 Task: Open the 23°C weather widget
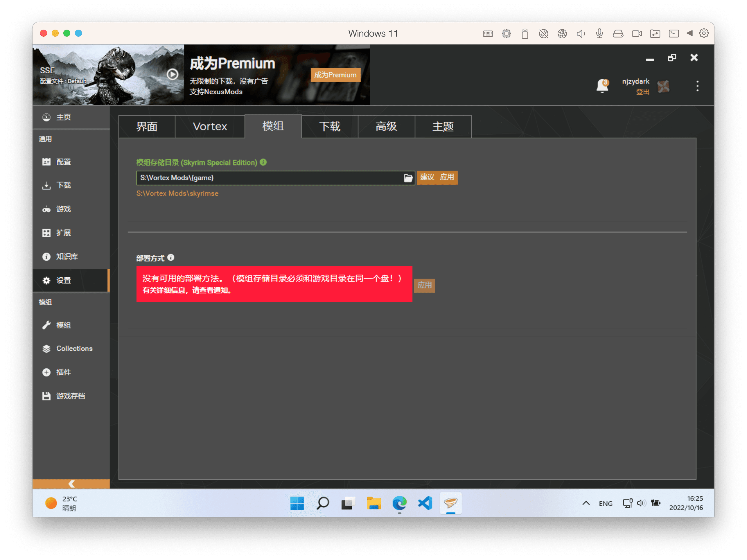click(62, 503)
